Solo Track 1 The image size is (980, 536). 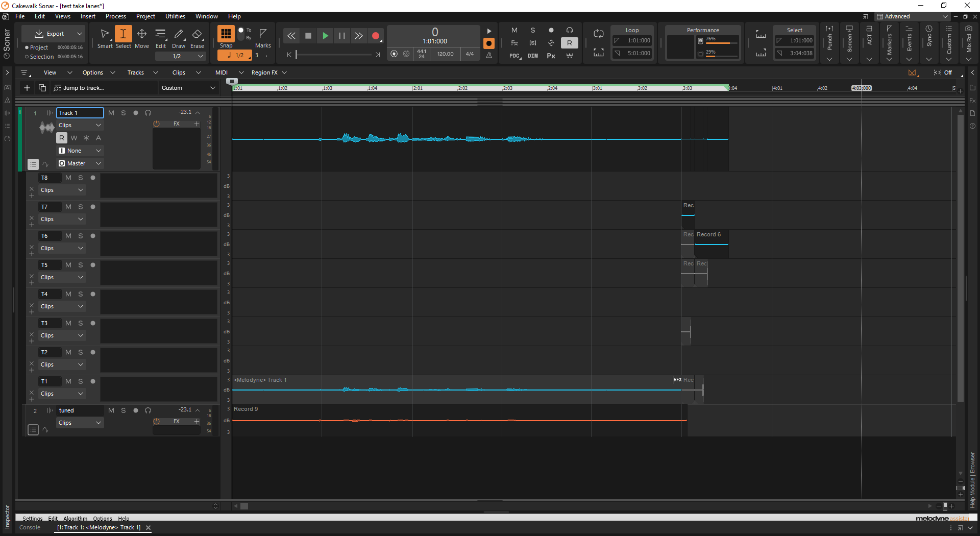point(124,113)
